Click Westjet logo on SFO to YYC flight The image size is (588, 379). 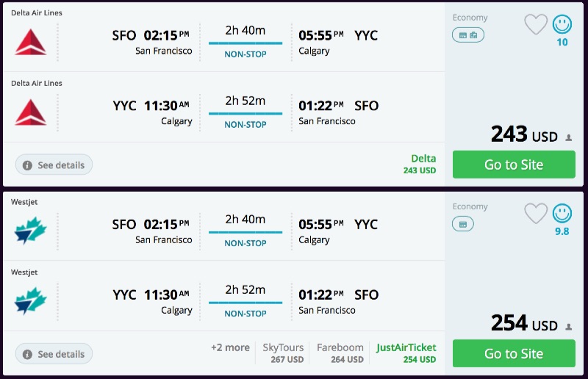[30, 232]
